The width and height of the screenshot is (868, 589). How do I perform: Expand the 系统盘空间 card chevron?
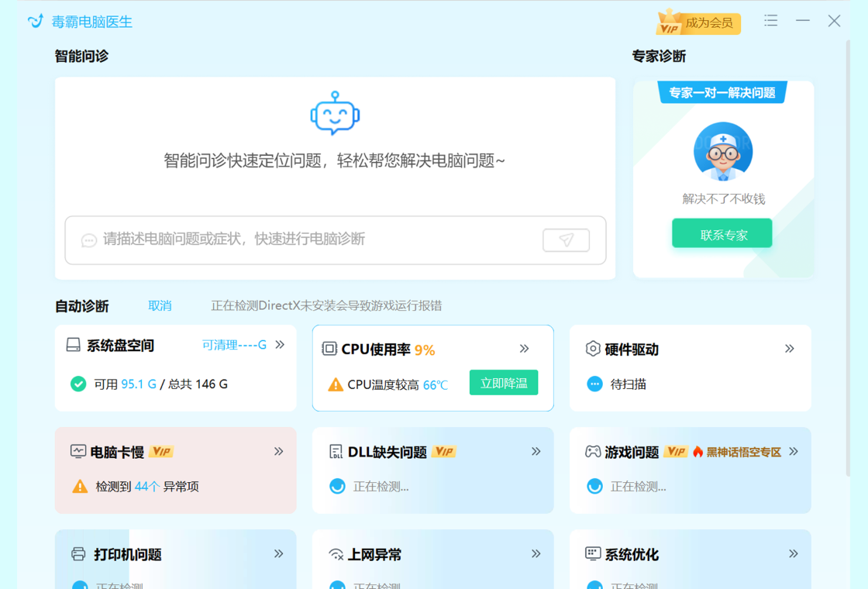click(x=280, y=345)
